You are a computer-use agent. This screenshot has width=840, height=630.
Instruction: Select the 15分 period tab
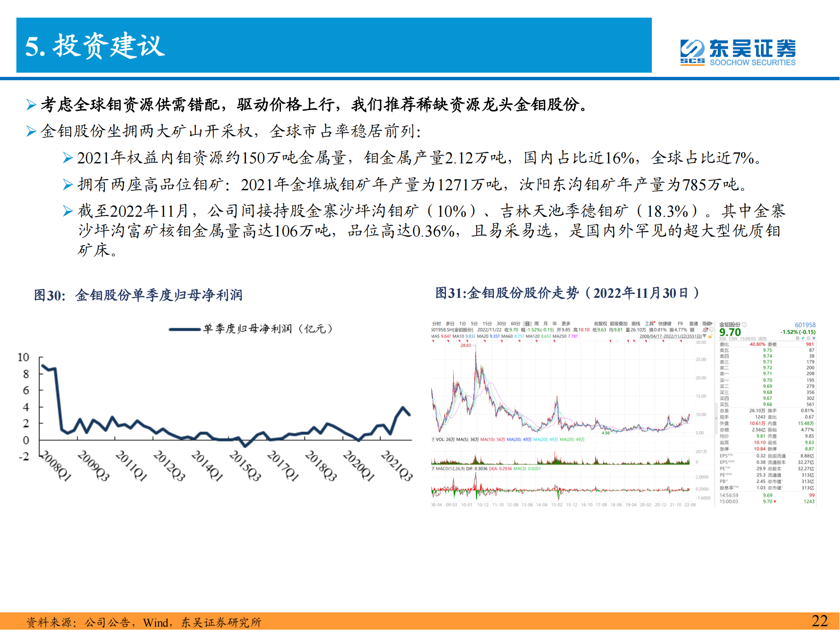click(x=487, y=324)
